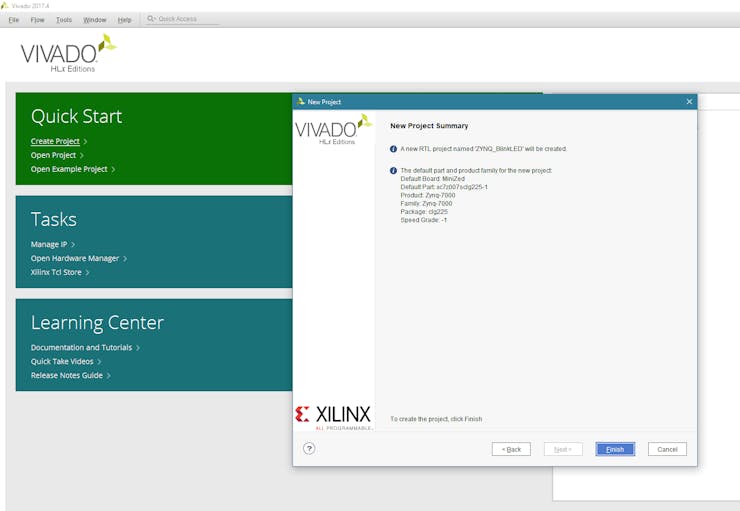Click the Back button in dialog

click(511, 449)
